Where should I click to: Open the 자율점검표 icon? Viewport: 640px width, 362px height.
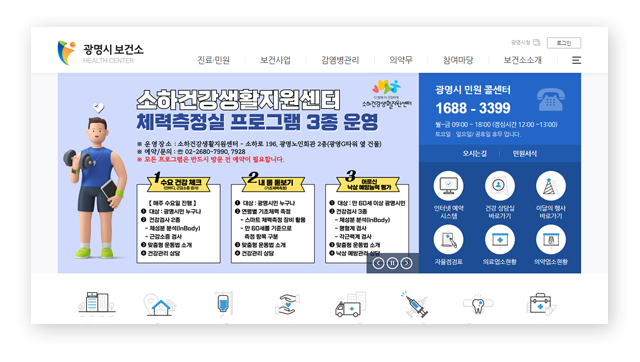(448, 240)
